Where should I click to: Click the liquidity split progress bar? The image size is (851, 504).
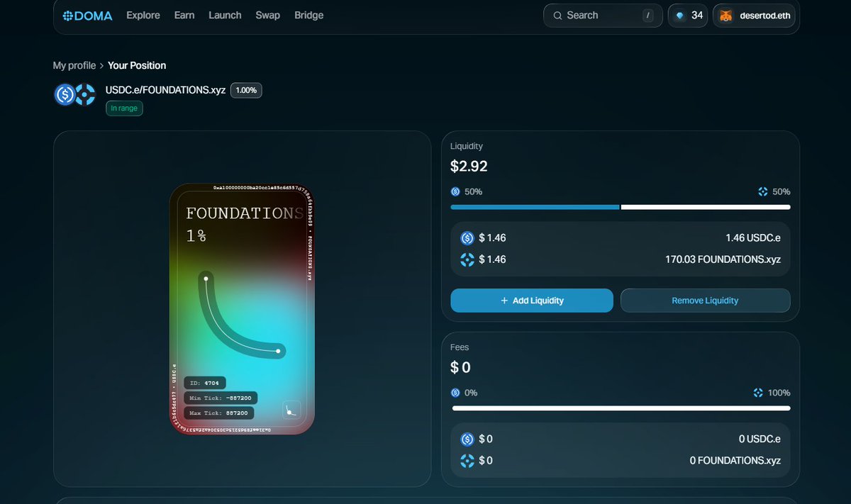click(x=621, y=207)
